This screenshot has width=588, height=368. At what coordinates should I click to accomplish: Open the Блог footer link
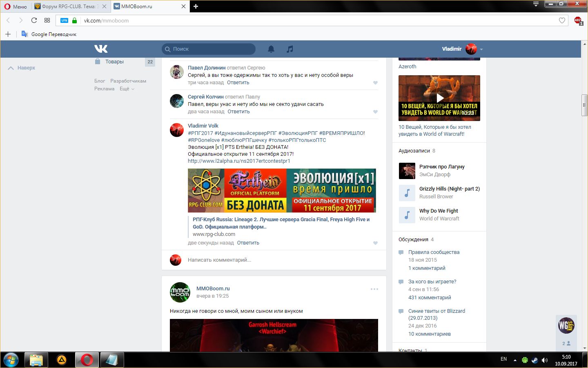100,81
